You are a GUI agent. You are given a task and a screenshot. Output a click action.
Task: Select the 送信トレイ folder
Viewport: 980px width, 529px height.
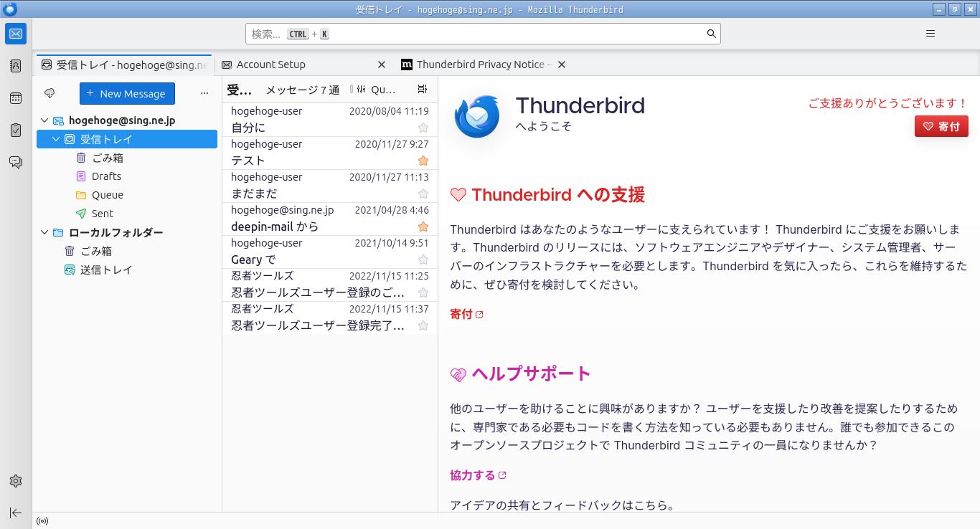point(127,270)
